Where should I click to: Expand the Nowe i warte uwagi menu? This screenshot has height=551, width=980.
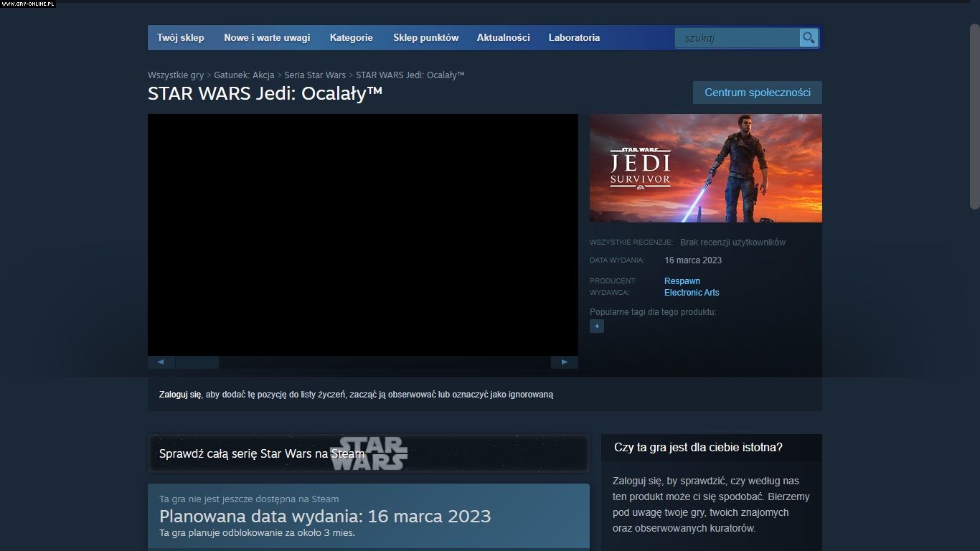click(267, 38)
